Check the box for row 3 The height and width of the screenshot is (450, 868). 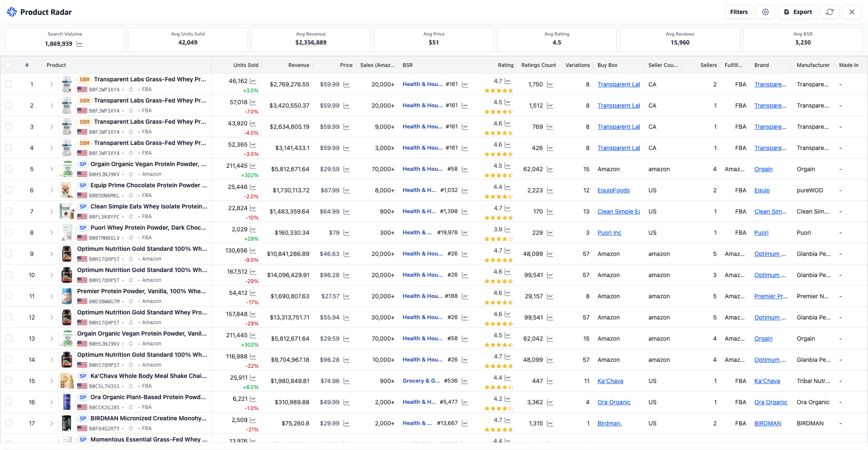(x=8, y=127)
